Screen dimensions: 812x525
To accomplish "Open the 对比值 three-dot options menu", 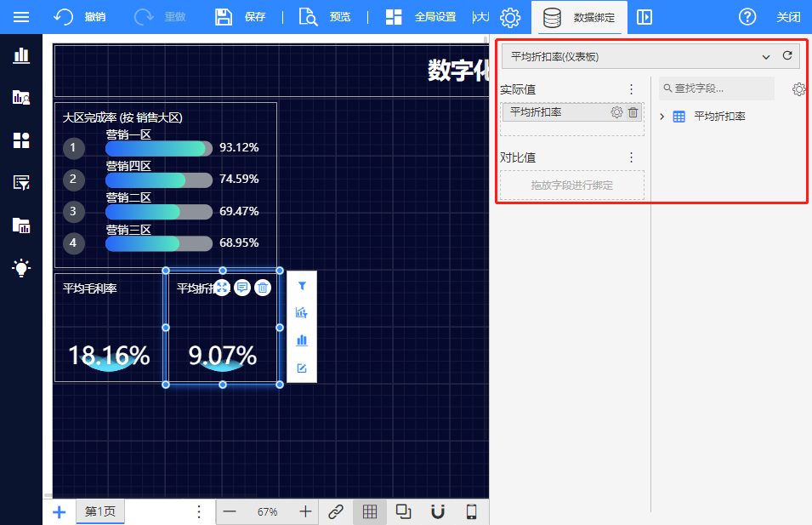I will pos(631,157).
